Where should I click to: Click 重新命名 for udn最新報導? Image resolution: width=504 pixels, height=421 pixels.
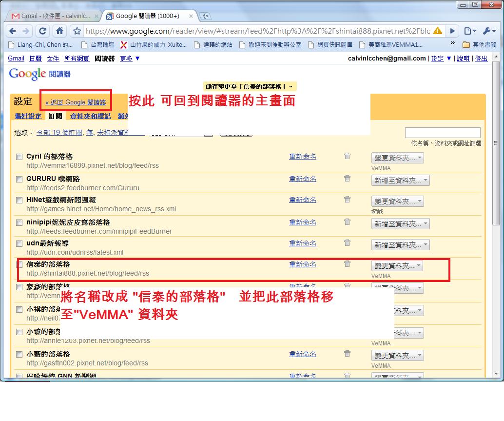pyautogui.click(x=303, y=243)
